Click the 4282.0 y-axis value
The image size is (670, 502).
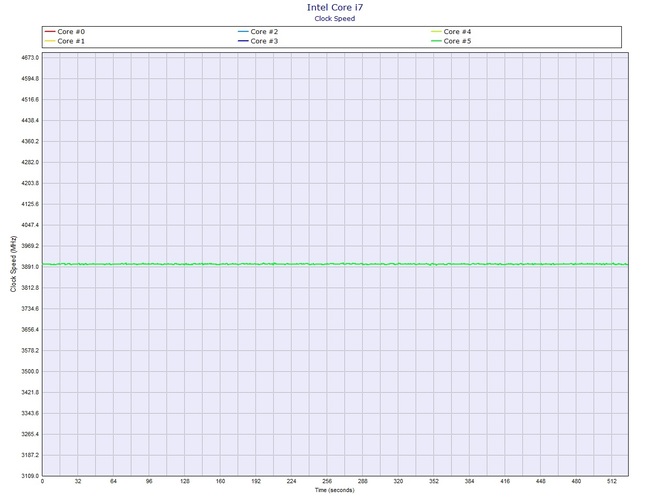pyautogui.click(x=30, y=162)
